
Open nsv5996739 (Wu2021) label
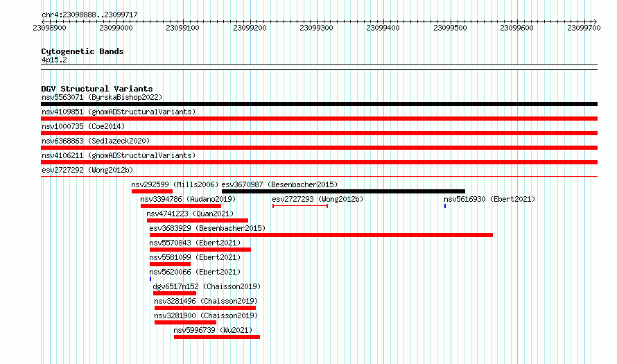tap(213, 330)
